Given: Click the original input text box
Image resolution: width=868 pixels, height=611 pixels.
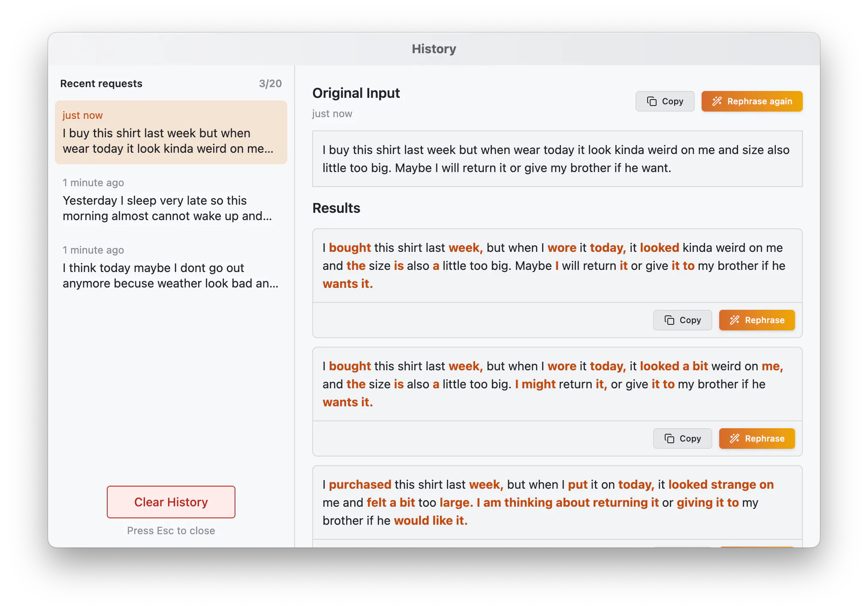Looking at the screenshot, I should click(x=557, y=159).
